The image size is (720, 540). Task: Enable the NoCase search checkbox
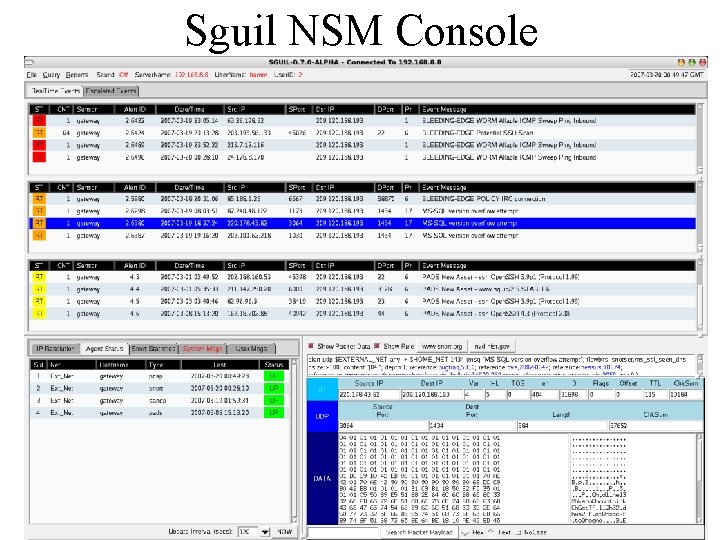coord(518,532)
